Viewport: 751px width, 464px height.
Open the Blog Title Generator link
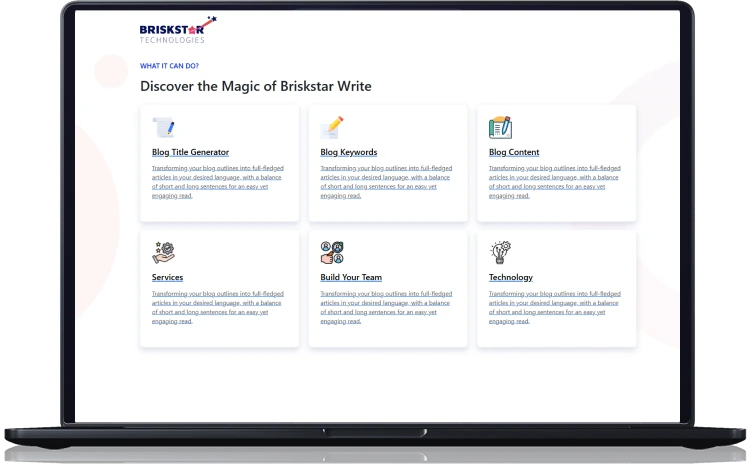(190, 152)
